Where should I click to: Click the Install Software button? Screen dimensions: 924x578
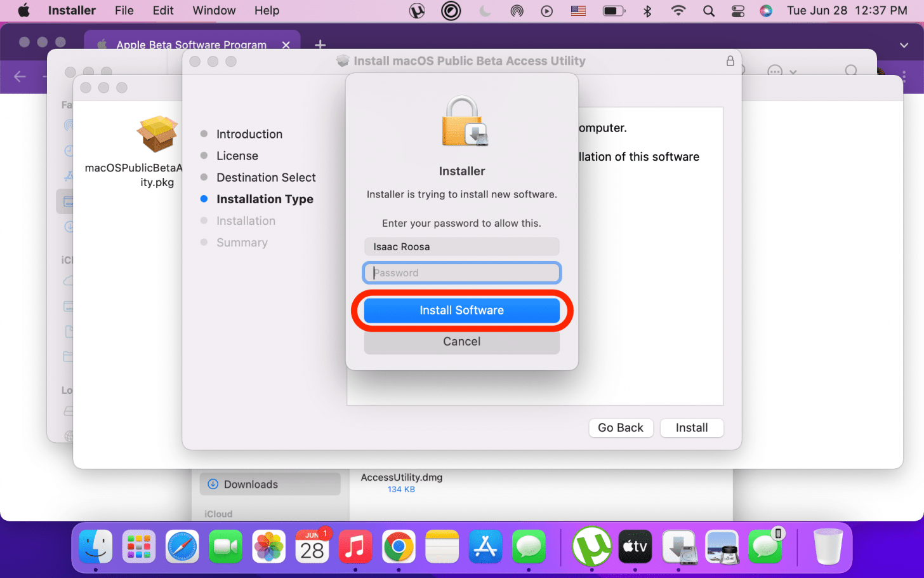click(461, 310)
